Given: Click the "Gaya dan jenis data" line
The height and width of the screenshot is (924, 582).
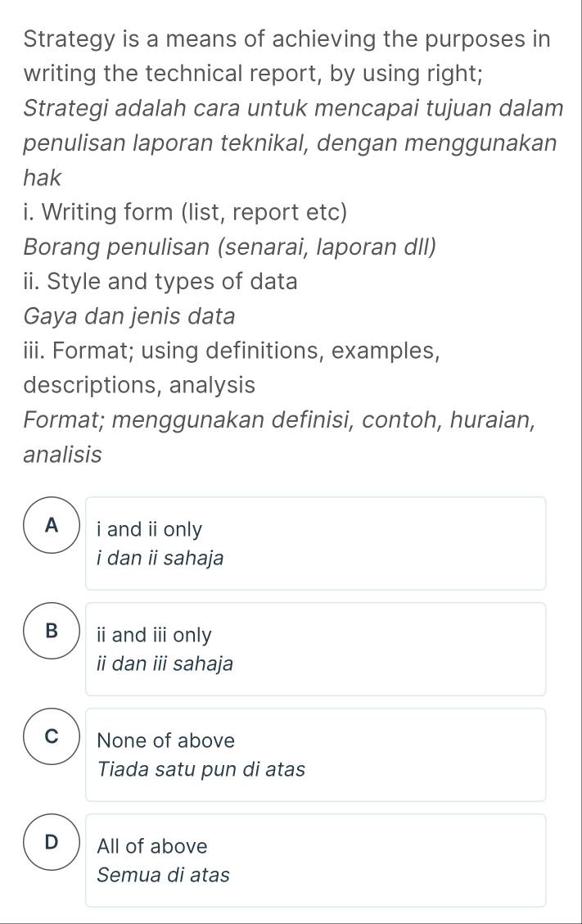Looking at the screenshot, I should [x=129, y=316].
